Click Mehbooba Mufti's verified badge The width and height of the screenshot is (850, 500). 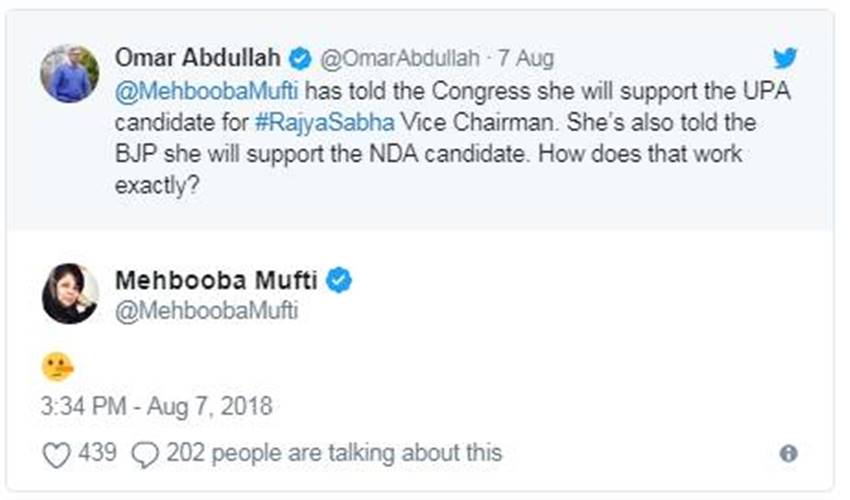coord(339,281)
